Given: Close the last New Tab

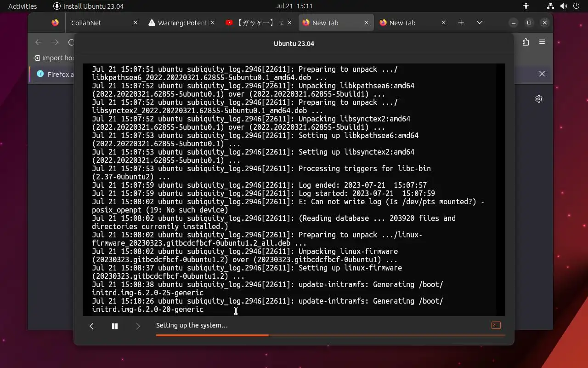Looking at the screenshot, I should (444, 23).
